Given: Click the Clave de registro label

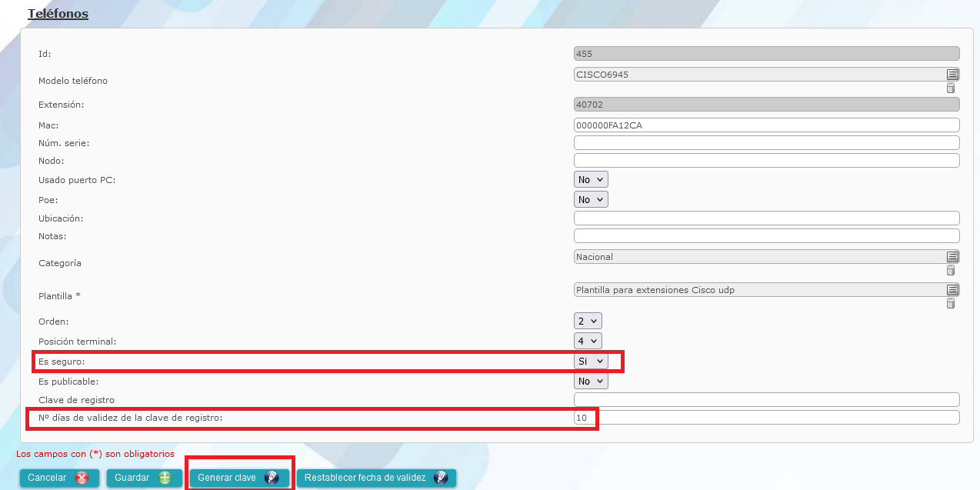Looking at the screenshot, I should point(76,400).
